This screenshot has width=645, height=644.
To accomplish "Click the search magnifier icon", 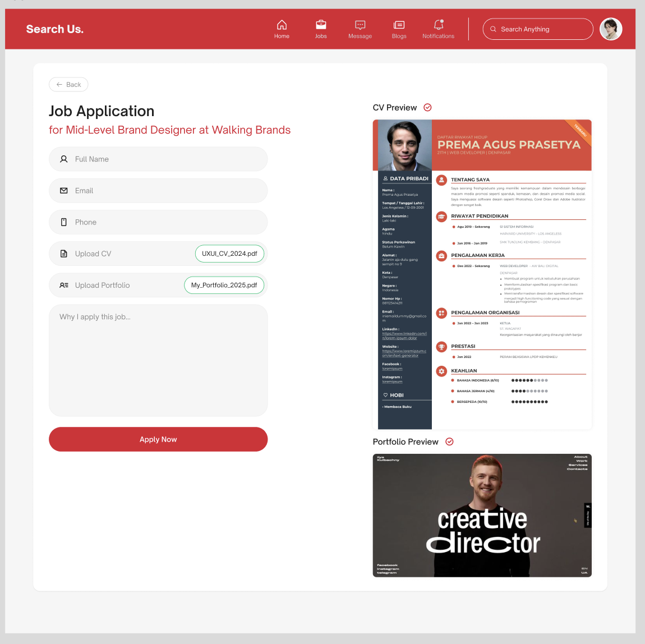I will tap(493, 29).
